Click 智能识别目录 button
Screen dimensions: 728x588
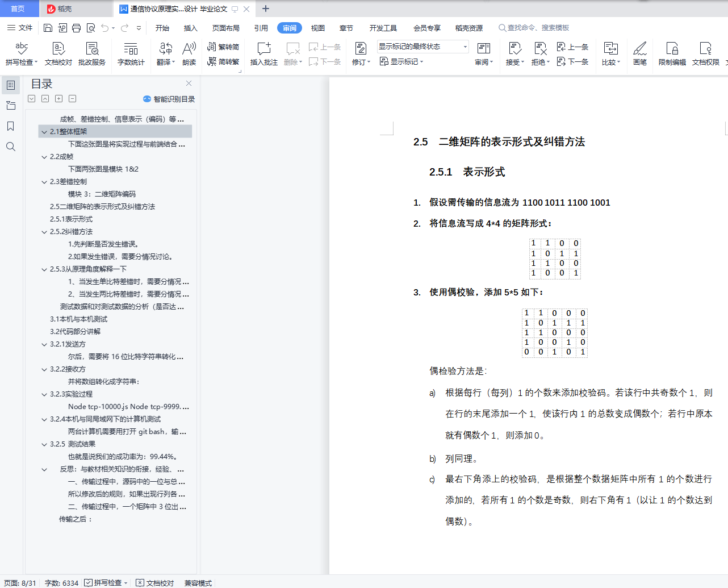point(169,99)
